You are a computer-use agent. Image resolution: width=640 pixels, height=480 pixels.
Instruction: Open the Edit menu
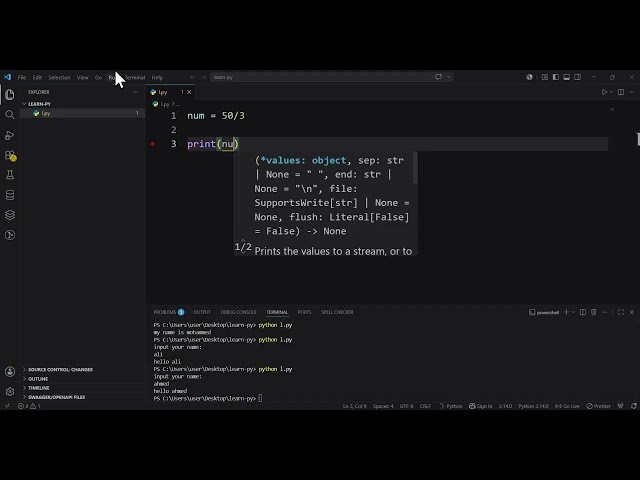(37, 78)
